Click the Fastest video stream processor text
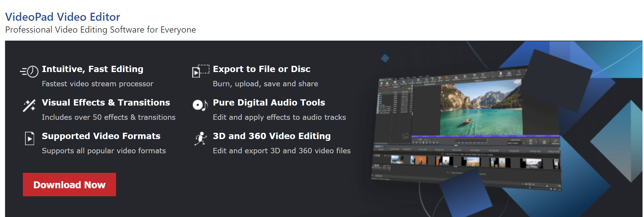The width and height of the screenshot is (644, 217). click(x=98, y=84)
